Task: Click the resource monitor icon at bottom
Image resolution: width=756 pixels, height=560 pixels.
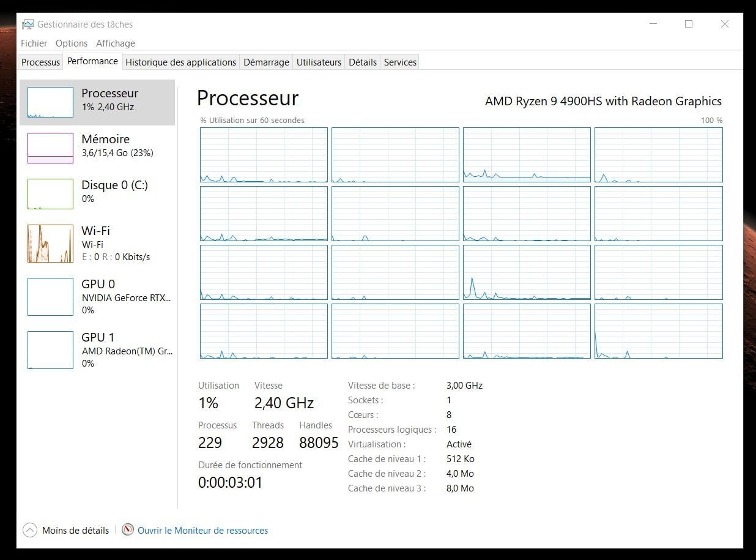Action: (128, 530)
